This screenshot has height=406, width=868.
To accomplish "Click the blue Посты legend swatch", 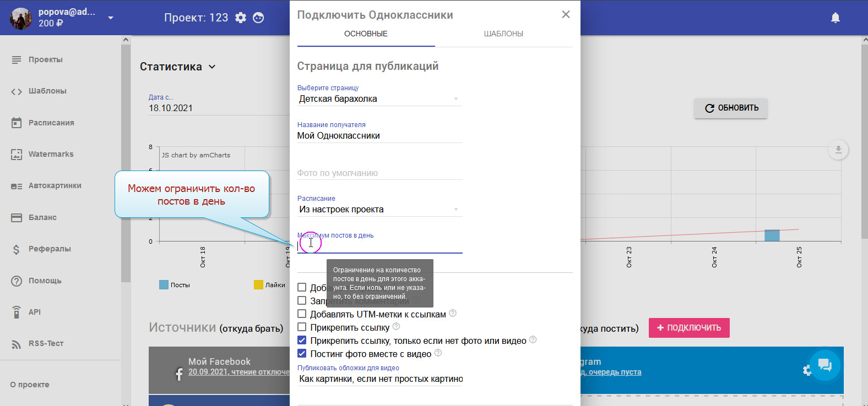I will coord(164,285).
